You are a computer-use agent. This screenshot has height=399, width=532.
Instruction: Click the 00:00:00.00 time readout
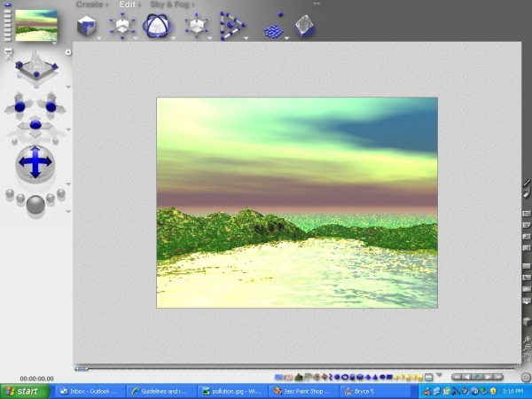(36, 379)
